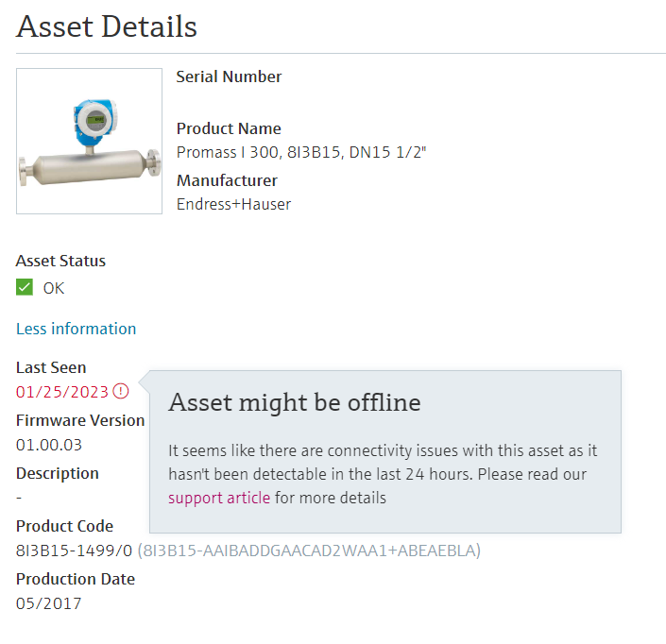This screenshot has width=666, height=644.
Task: Click the firmware version value 01.00.03
Action: [49, 444]
